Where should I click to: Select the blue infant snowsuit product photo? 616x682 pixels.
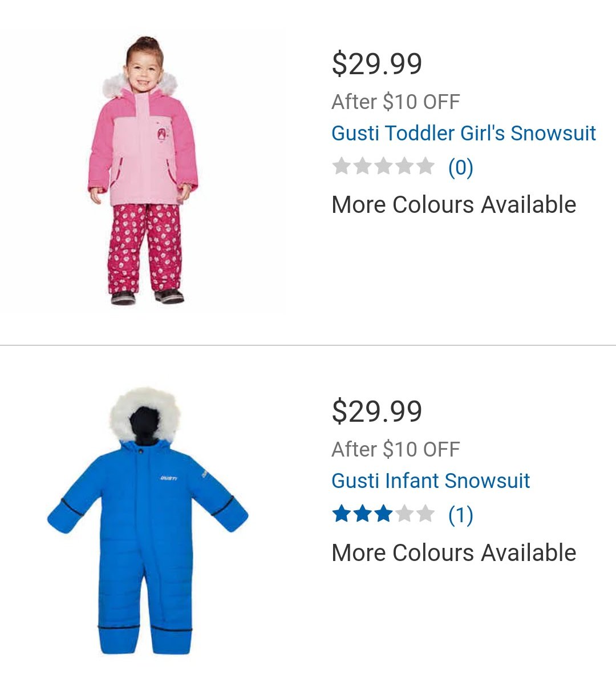147,520
